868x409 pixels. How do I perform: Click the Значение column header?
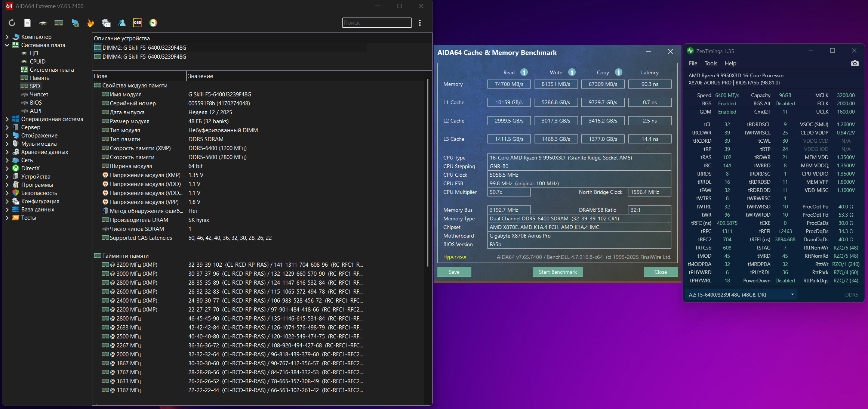tap(277, 76)
